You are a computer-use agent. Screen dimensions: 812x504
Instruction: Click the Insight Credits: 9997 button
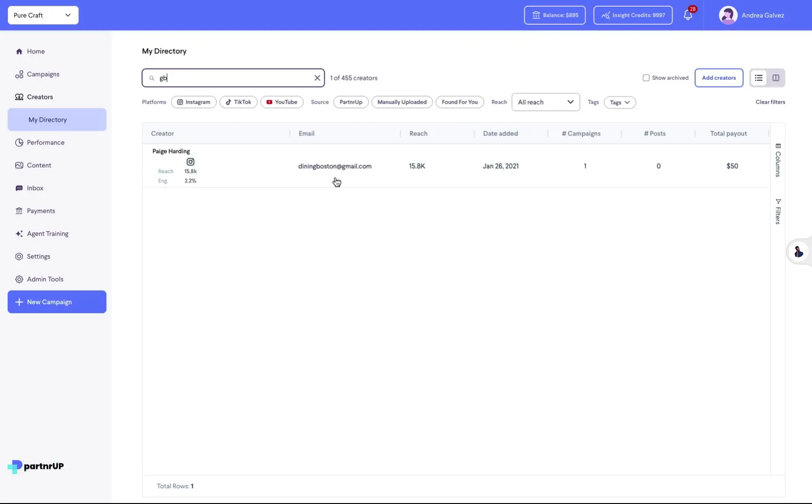pos(633,15)
